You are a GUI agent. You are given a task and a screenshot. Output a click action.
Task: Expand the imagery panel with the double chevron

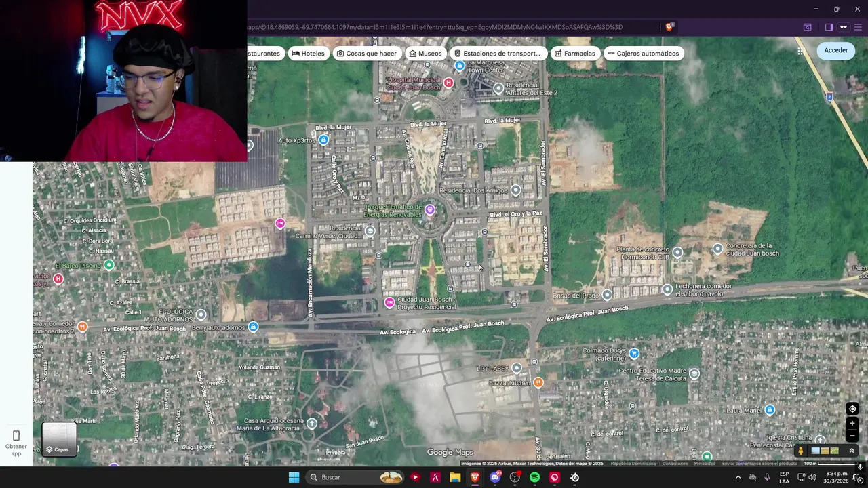point(852,451)
